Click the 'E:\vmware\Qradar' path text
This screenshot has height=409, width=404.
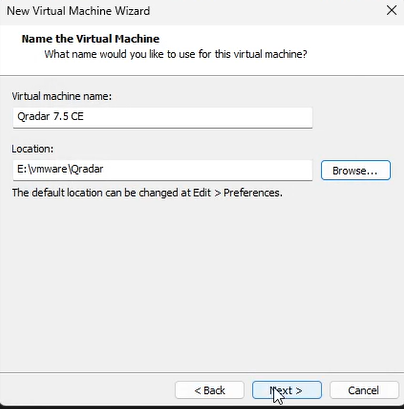pyautogui.click(x=60, y=169)
